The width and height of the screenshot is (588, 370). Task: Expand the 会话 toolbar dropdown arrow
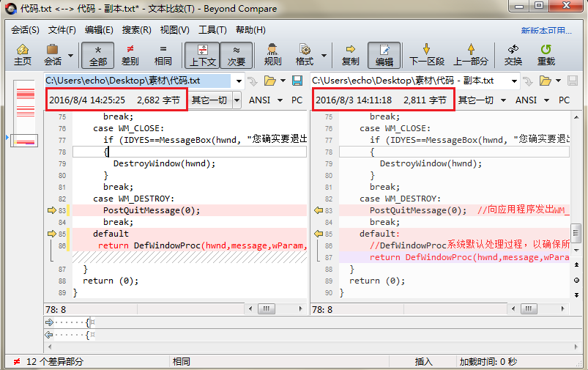pyautogui.click(x=70, y=56)
